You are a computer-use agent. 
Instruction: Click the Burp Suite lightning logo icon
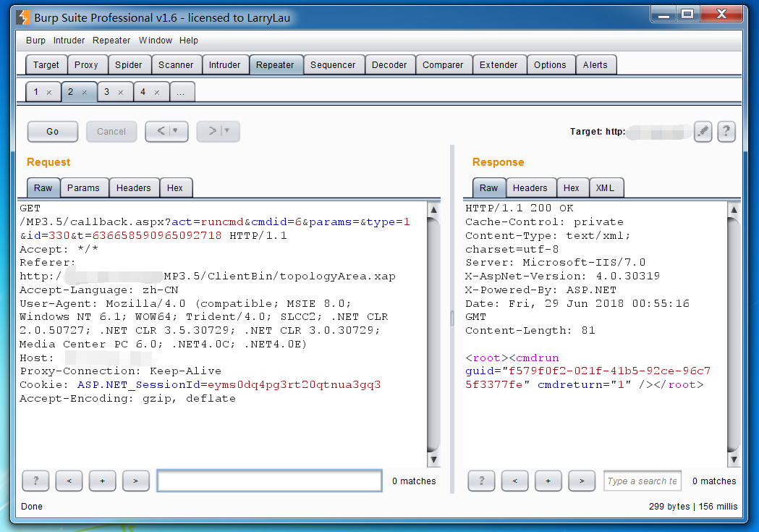pos(23,17)
